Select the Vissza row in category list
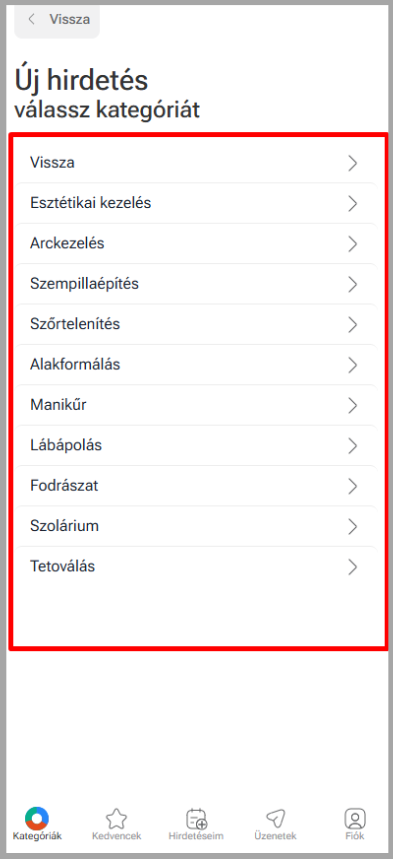The height and width of the screenshot is (859, 393). point(195,163)
